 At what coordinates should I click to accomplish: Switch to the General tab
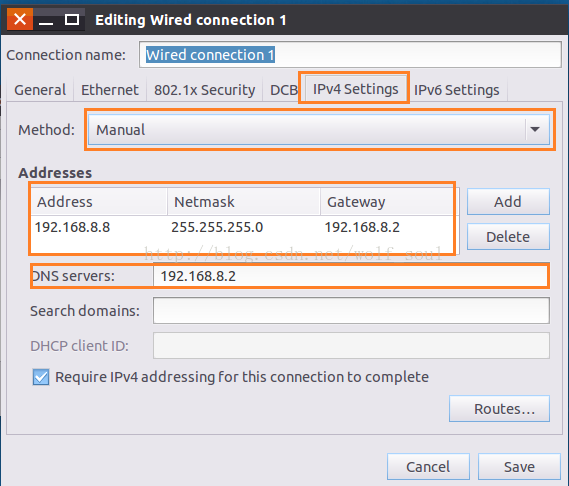(x=40, y=90)
